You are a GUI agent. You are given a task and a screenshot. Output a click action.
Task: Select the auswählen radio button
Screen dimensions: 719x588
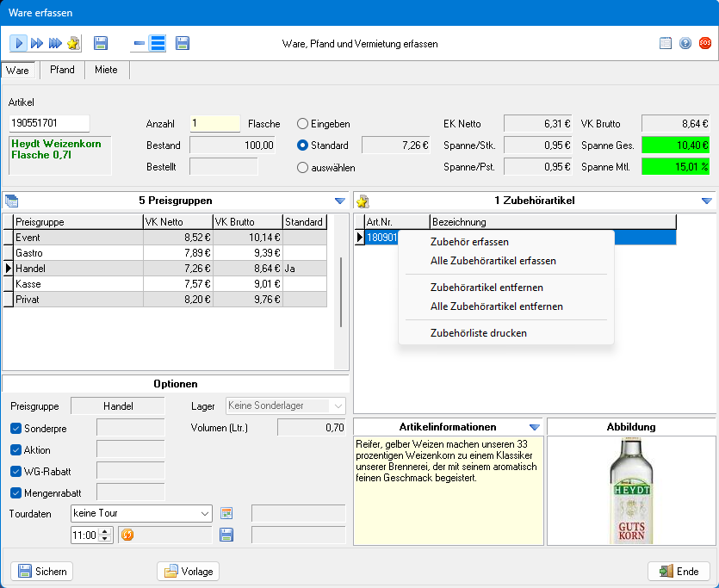(302, 167)
